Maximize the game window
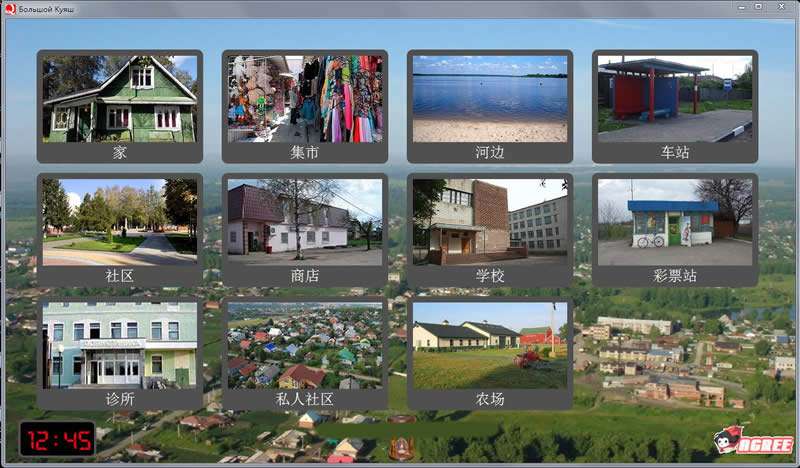800x468 pixels. click(758, 6)
